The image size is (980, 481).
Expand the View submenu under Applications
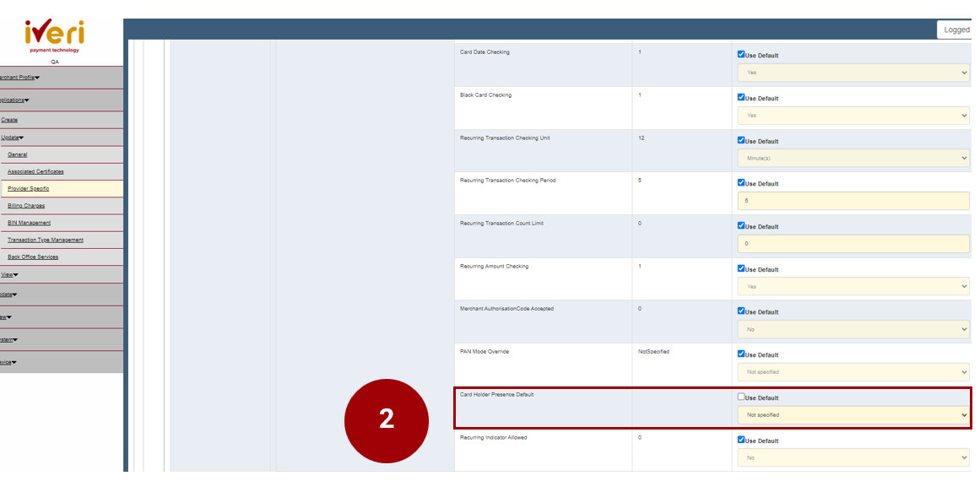coord(9,274)
